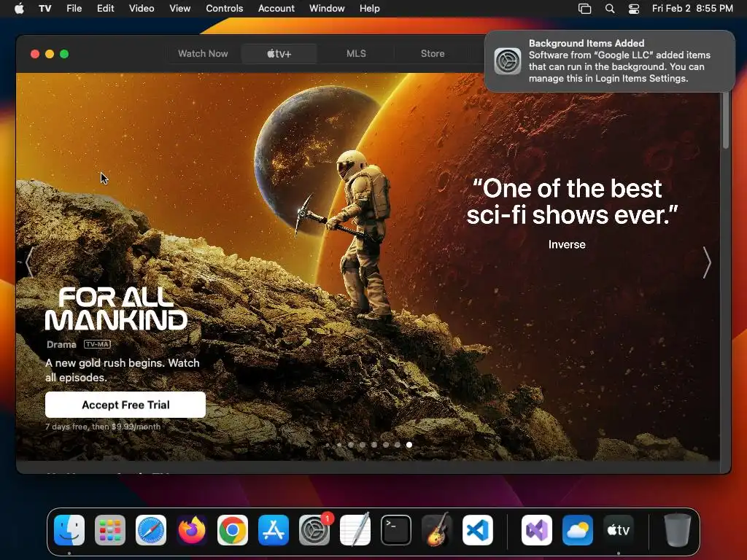Click the System Settings icon in notification
Image resolution: width=747 pixels, height=560 pixels.
tap(508, 61)
